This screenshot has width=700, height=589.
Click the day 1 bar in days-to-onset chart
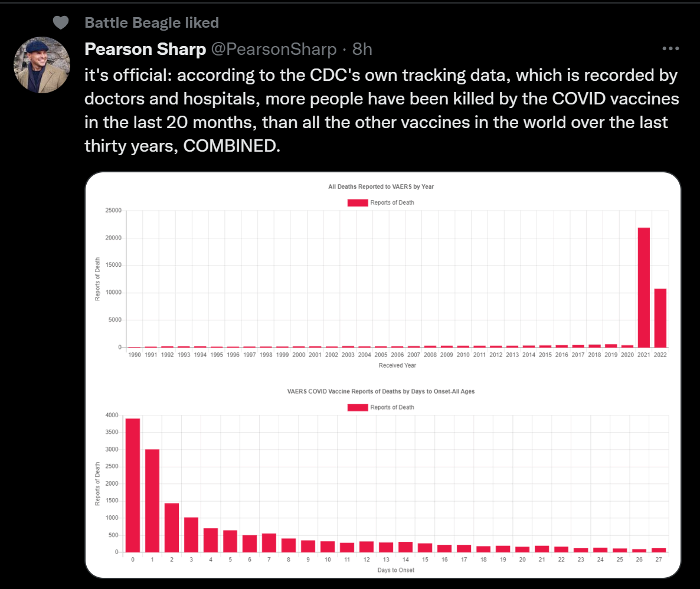point(152,500)
